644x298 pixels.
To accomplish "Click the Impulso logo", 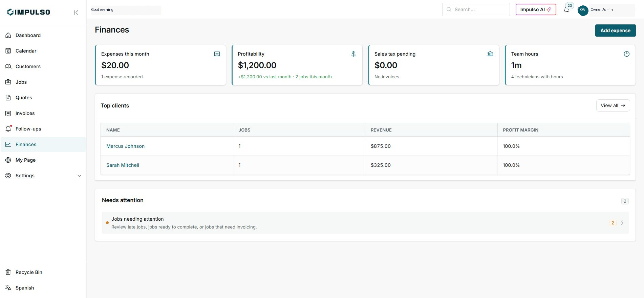I will [28, 12].
